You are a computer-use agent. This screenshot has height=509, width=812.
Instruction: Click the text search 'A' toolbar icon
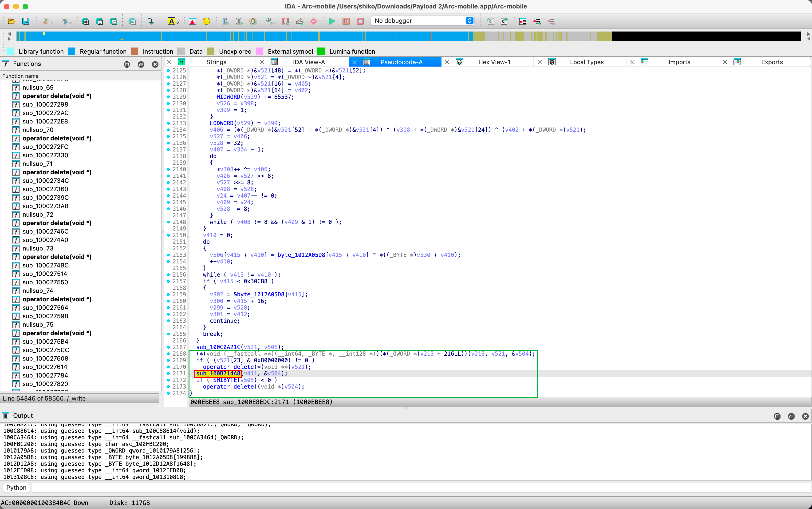point(171,21)
